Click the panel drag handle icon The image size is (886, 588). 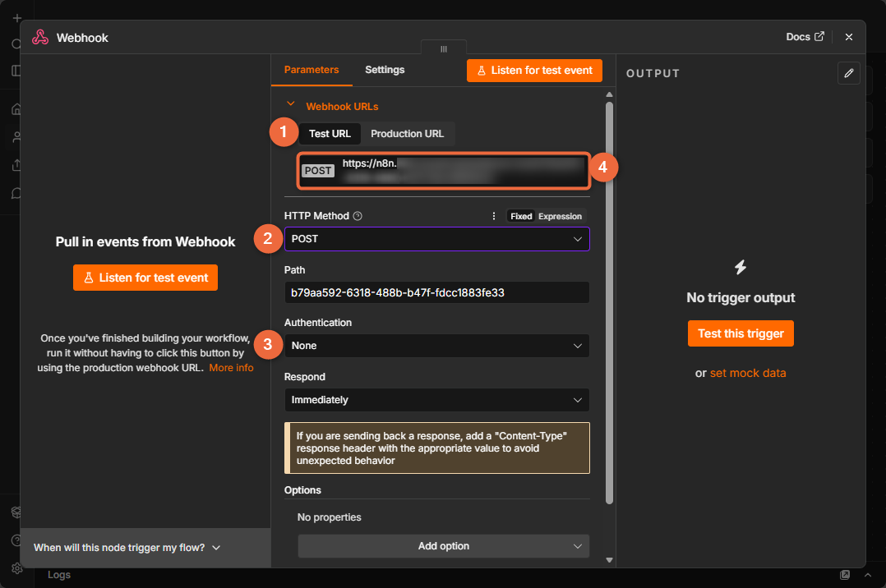pyautogui.click(x=444, y=48)
